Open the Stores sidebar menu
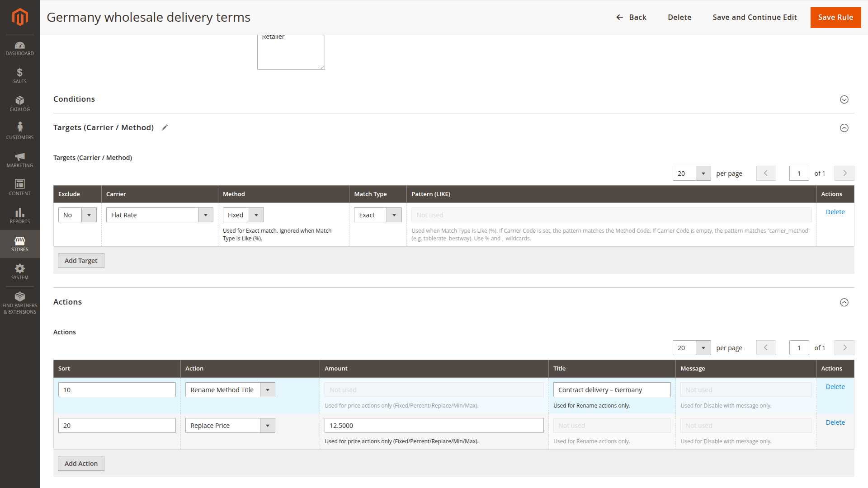This screenshot has height=488, width=868. point(20,244)
